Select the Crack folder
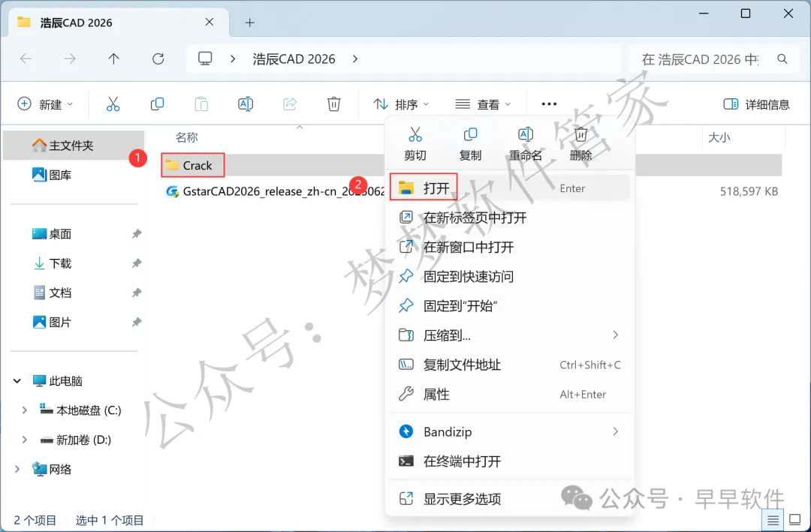This screenshot has height=532, width=811. pyautogui.click(x=197, y=165)
